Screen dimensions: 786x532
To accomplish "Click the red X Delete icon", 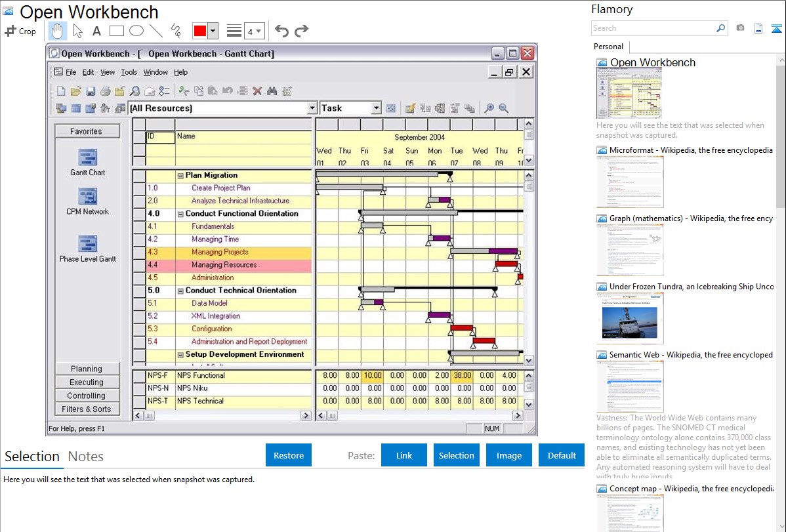I will [x=257, y=91].
